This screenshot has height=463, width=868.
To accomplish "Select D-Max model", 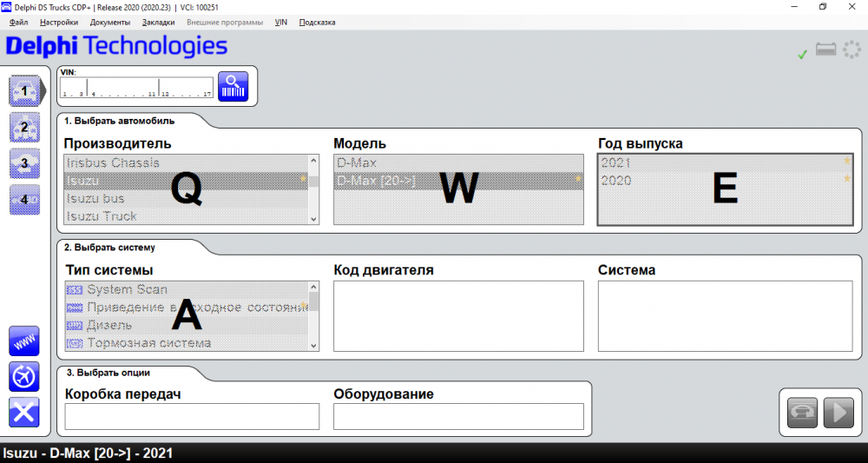I will pos(458,163).
